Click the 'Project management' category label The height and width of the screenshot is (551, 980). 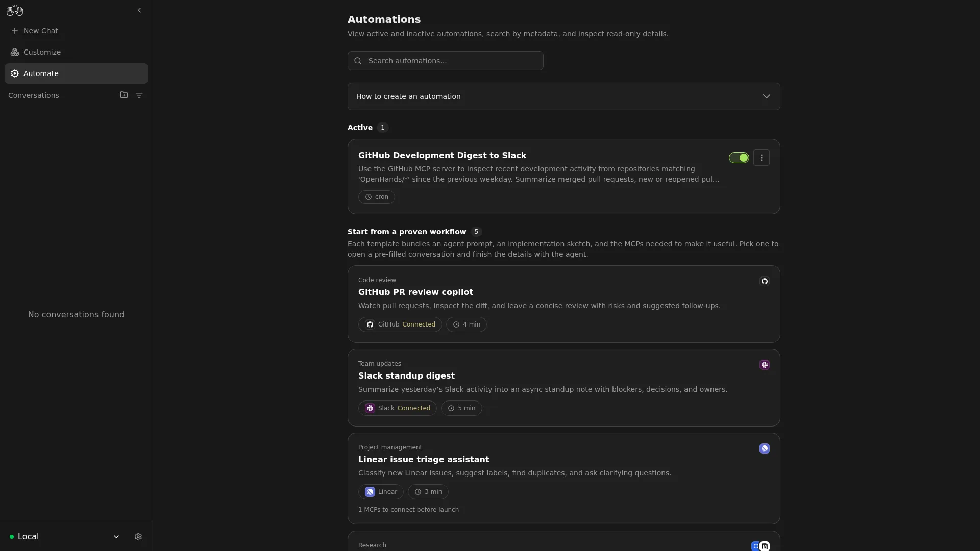390,447
